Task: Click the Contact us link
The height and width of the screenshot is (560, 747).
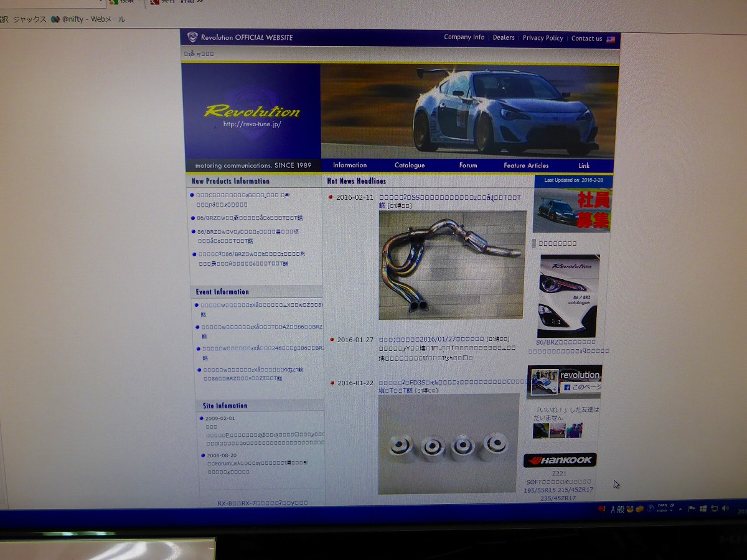Action: 586,39
